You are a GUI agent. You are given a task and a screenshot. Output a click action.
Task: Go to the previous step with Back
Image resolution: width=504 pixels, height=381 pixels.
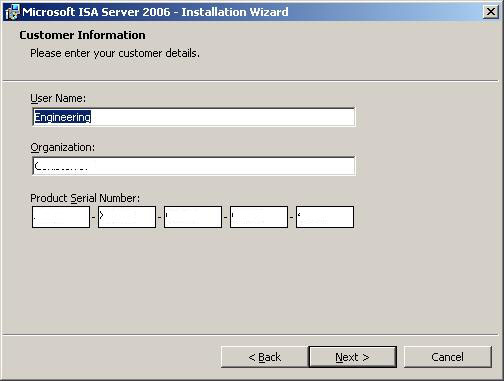point(264,357)
